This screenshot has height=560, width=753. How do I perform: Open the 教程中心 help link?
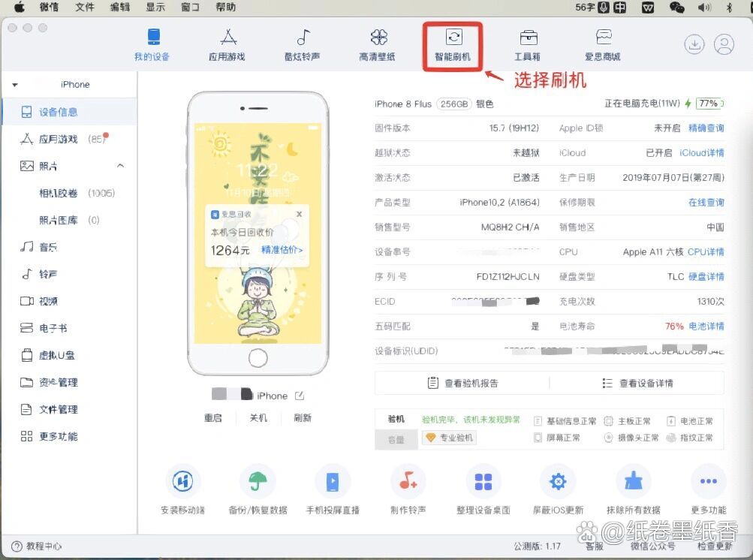click(x=37, y=546)
